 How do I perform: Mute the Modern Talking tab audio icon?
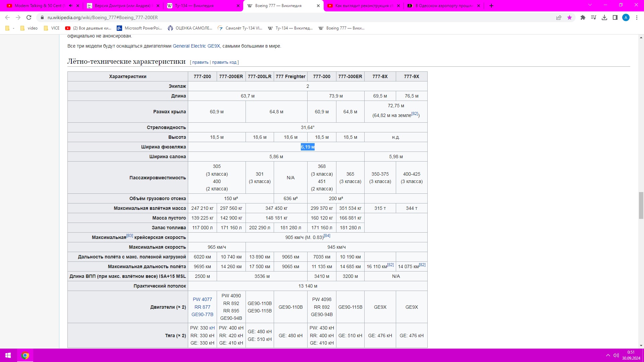coord(71,6)
